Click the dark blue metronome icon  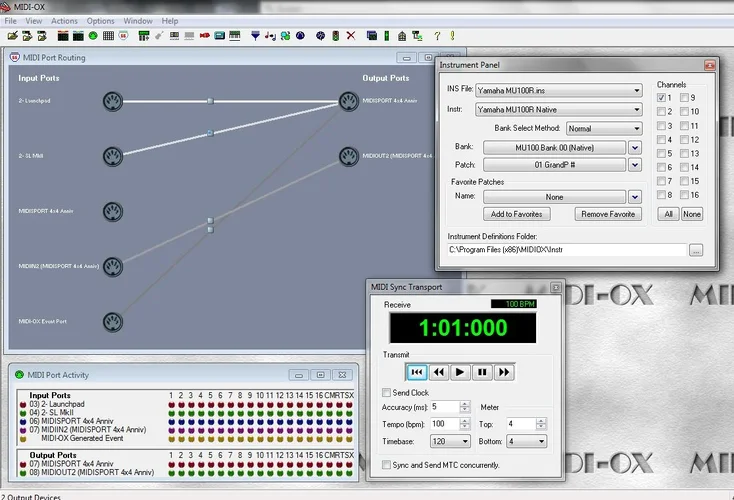coord(300,36)
